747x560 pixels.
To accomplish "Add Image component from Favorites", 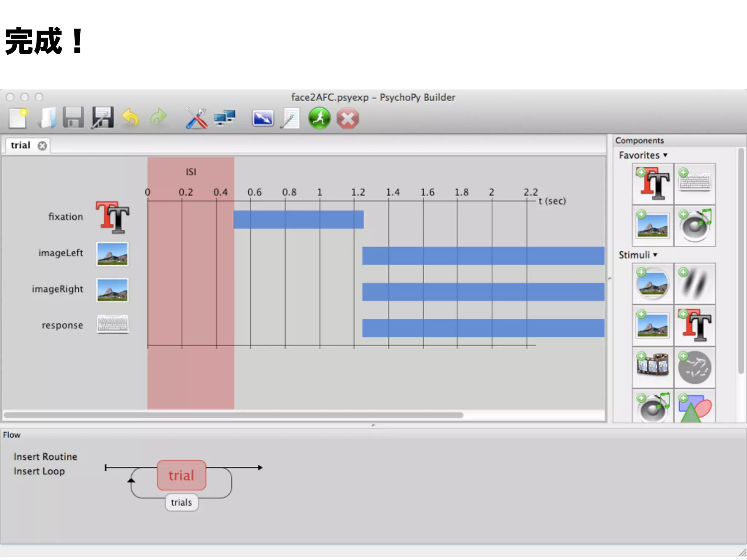I will [x=653, y=226].
